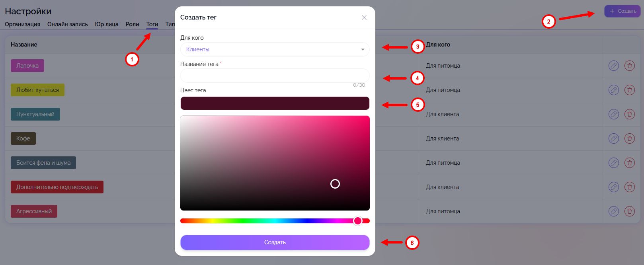Click the Агрессивный tag label

pyautogui.click(x=34, y=211)
